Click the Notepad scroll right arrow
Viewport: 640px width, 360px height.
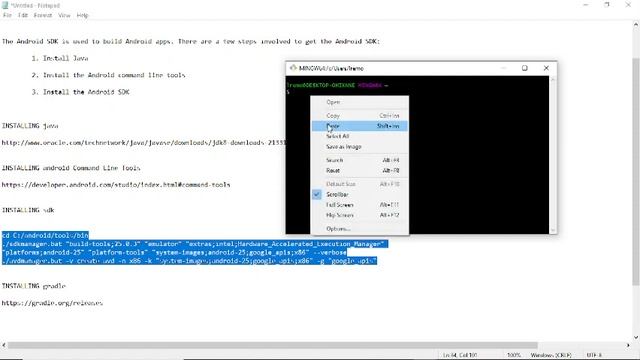628,345
